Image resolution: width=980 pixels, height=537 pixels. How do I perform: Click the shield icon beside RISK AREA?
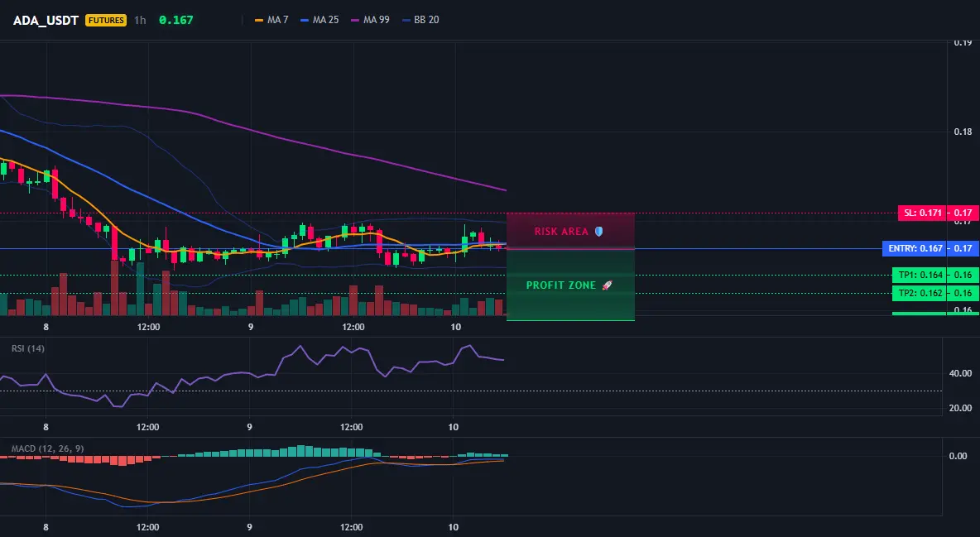[598, 232]
